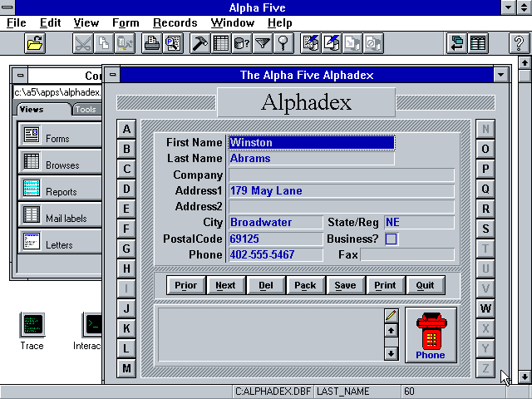Click the edit record pencil page icon

point(332,43)
